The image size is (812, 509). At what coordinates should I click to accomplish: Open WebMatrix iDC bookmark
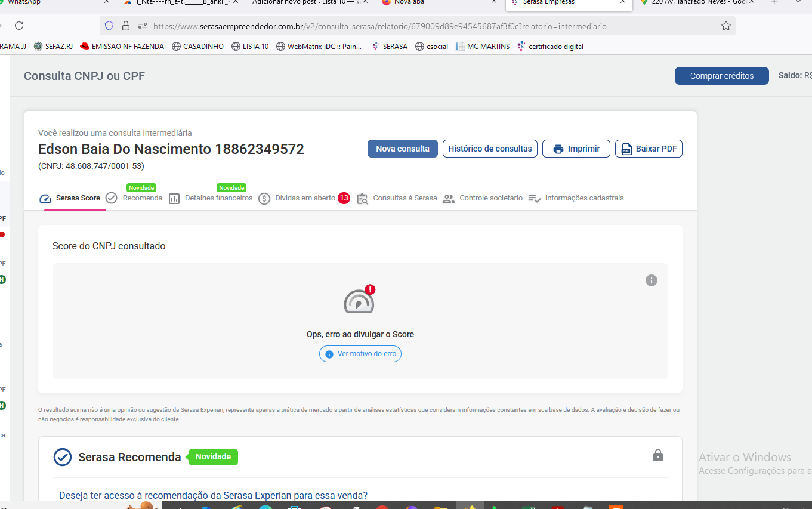point(319,46)
